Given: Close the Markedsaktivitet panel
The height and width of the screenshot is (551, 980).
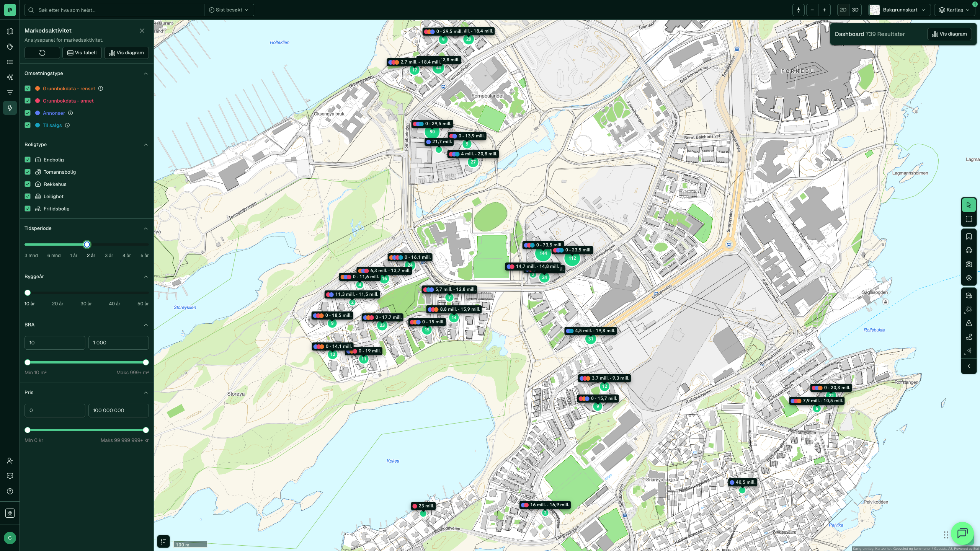Looking at the screenshot, I should [x=142, y=31].
